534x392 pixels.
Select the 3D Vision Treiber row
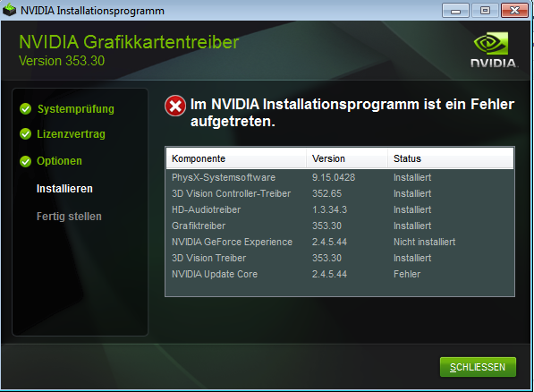coord(340,258)
